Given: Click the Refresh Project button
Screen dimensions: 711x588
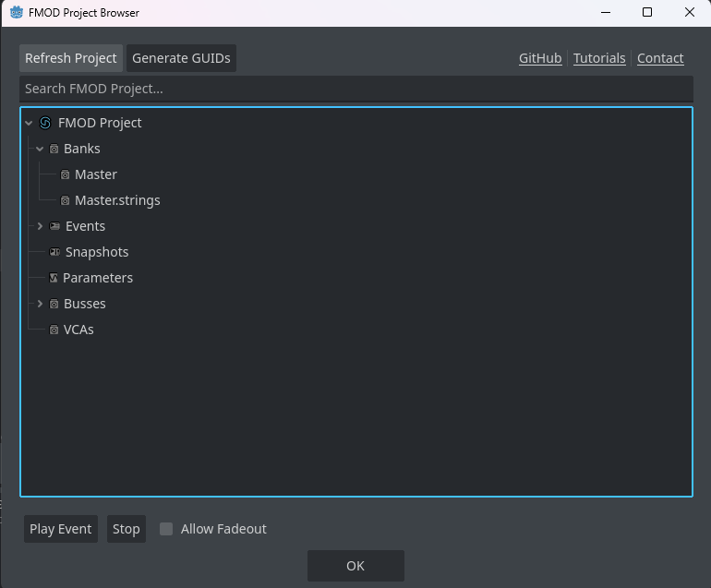Looking at the screenshot, I should click(71, 58).
